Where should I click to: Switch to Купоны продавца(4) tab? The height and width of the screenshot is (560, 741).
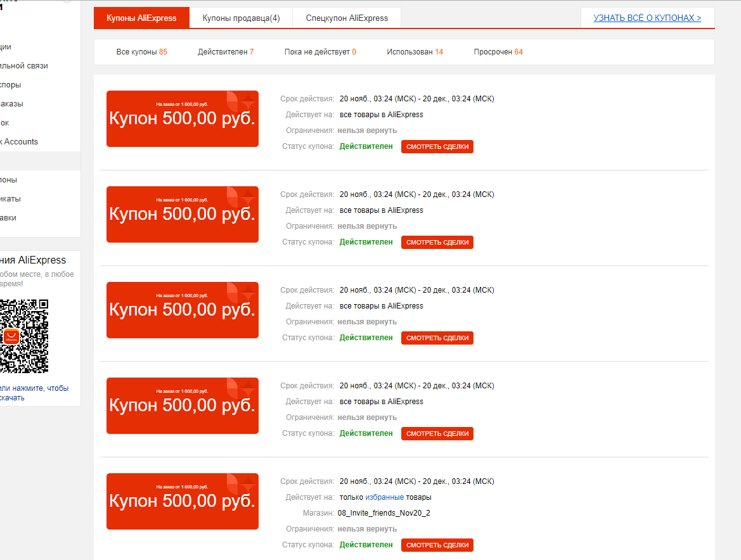tap(241, 18)
